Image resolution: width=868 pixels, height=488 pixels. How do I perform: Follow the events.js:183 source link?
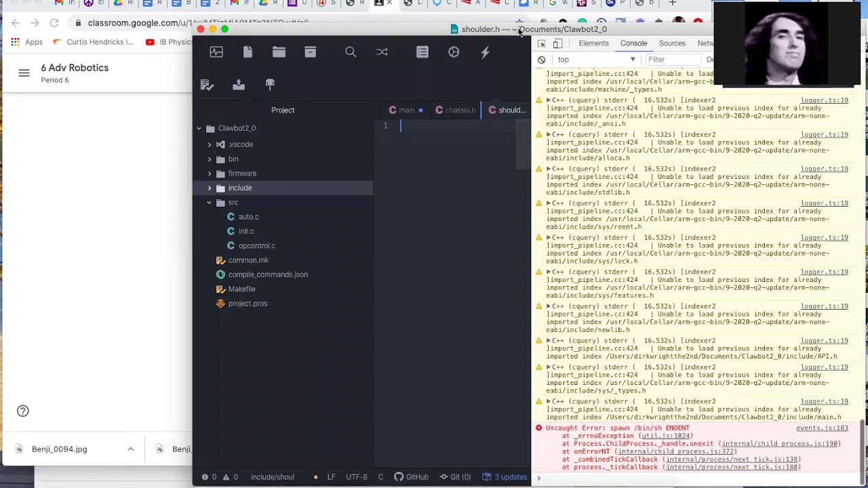[x=822, y=428]
